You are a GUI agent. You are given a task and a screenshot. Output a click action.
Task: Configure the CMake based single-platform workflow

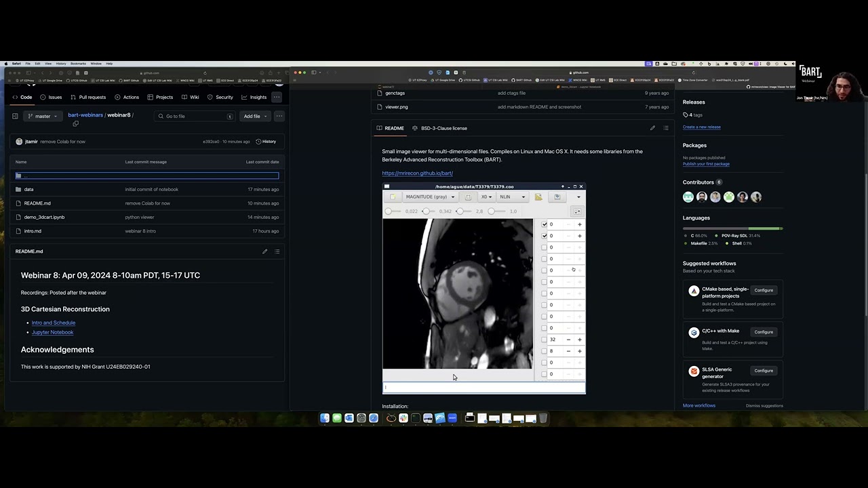click(x=764, y=290)
